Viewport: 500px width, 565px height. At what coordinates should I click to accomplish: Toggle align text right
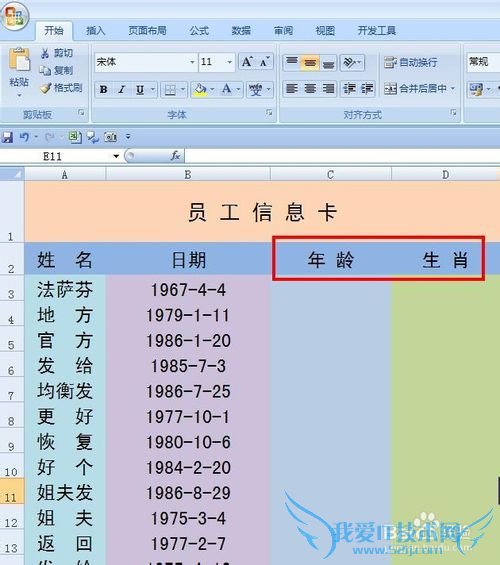point(328,89)
